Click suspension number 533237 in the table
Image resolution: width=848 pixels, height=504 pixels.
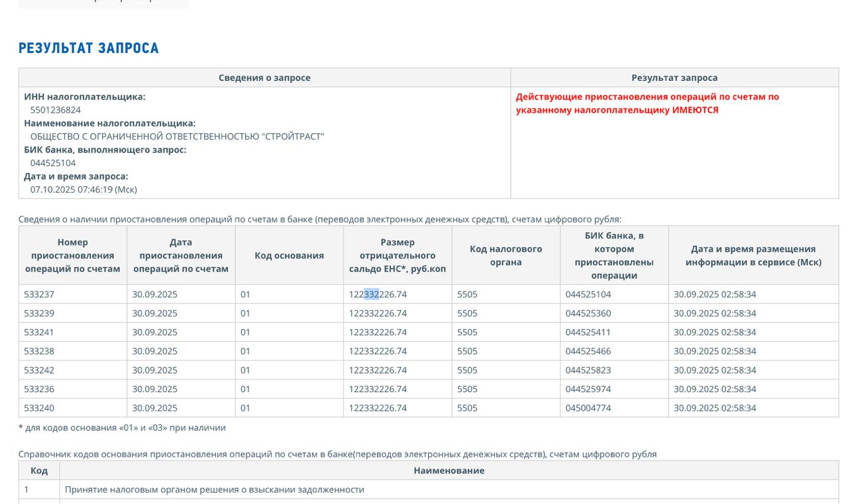click(39, 294)
